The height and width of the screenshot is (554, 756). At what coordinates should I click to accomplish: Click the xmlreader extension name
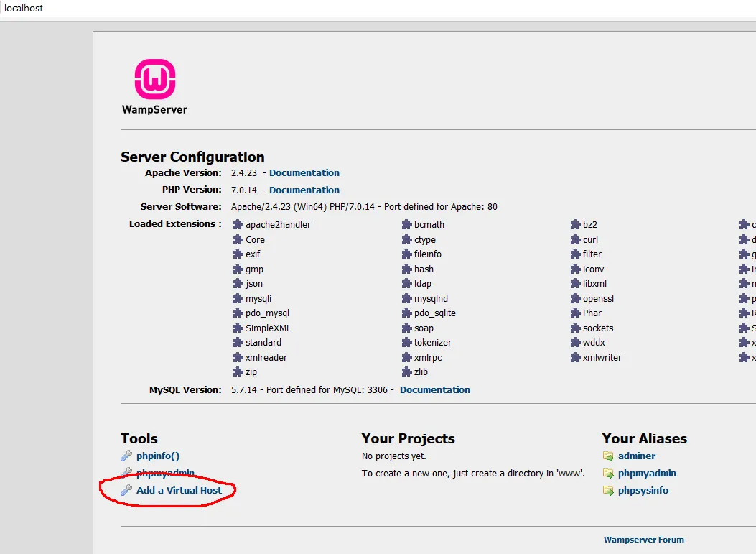tap(266, 357)
